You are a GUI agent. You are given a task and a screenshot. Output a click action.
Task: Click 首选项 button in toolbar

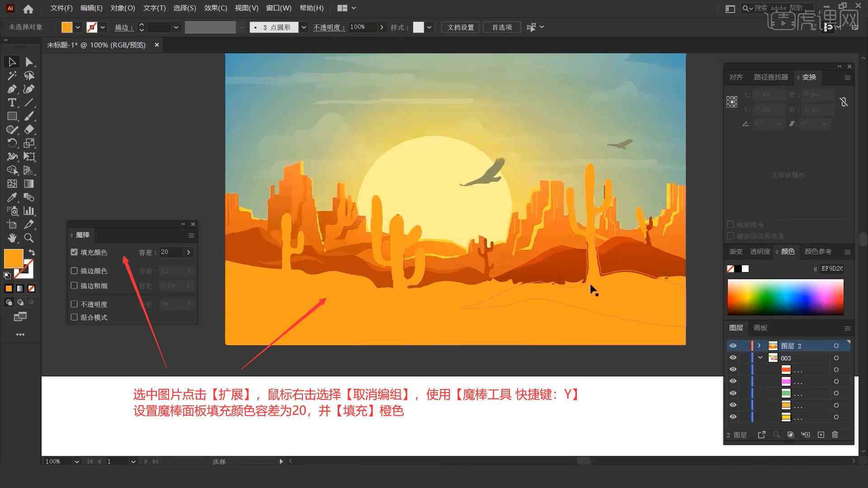(500, 27)
